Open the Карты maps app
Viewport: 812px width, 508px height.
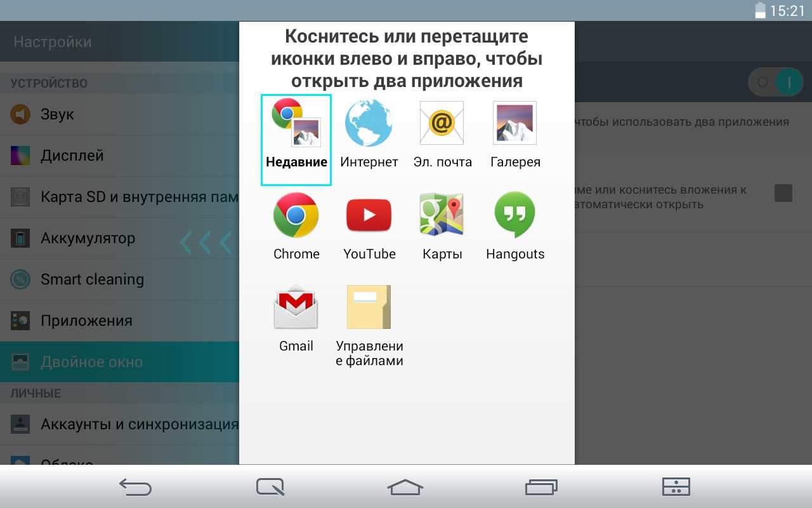coord(442,216)
